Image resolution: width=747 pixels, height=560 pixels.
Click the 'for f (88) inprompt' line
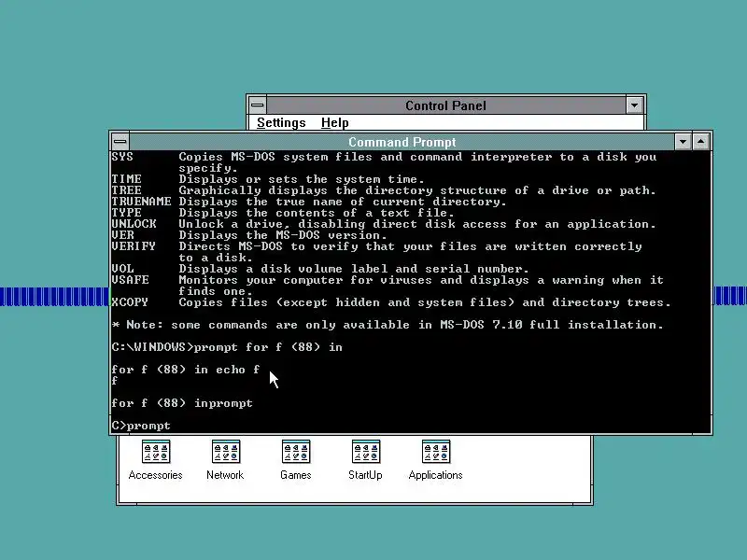pos(182,403)
